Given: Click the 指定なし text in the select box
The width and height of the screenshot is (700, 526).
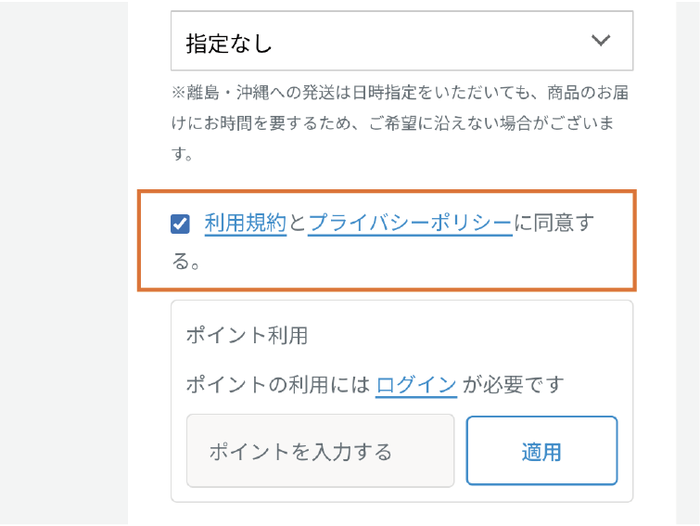Looking at the screenshot, I should tap(229, 43).
